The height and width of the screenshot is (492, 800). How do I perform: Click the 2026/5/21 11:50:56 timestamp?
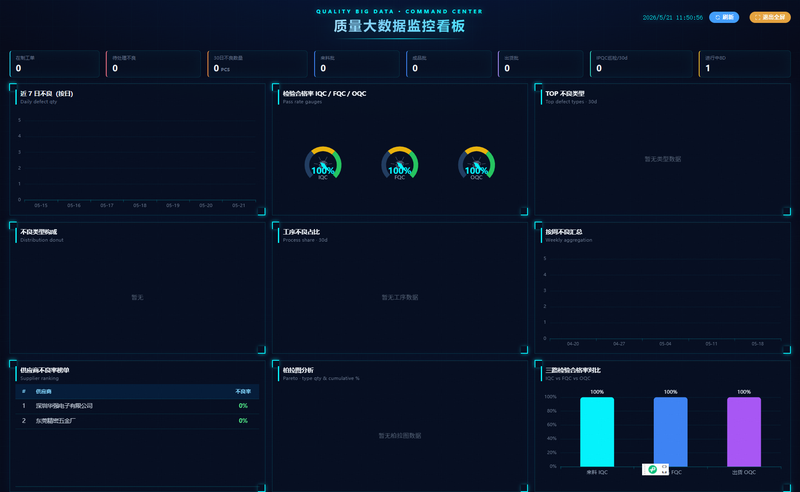672,18
